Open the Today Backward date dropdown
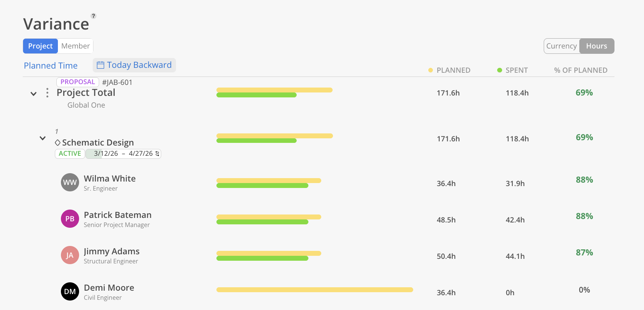The height and width of the screenshot is (310, 644). tap(134, 65)
